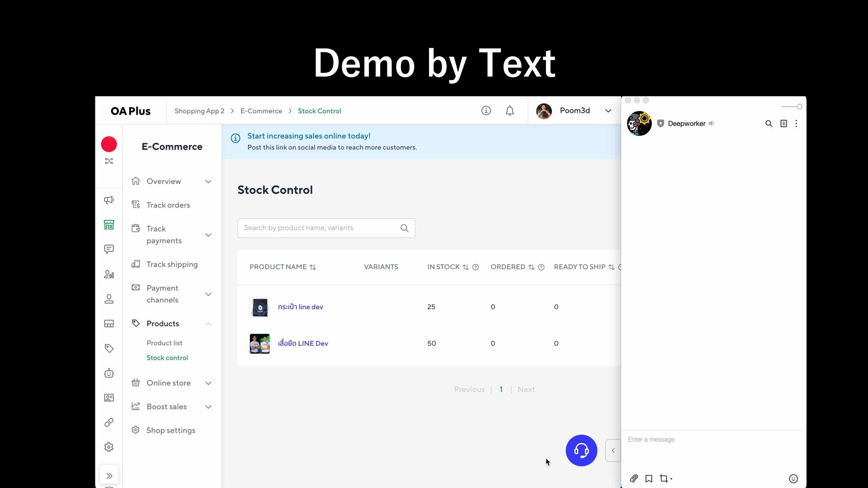
Task: Open Boost sales menu item
Action: [166, 407]
